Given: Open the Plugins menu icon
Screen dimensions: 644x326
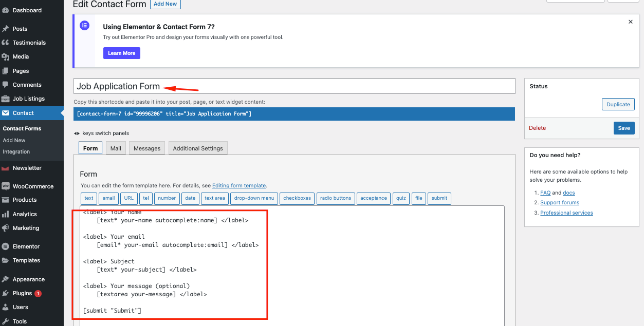Looking at the screenshot, I should click(23, 293).
